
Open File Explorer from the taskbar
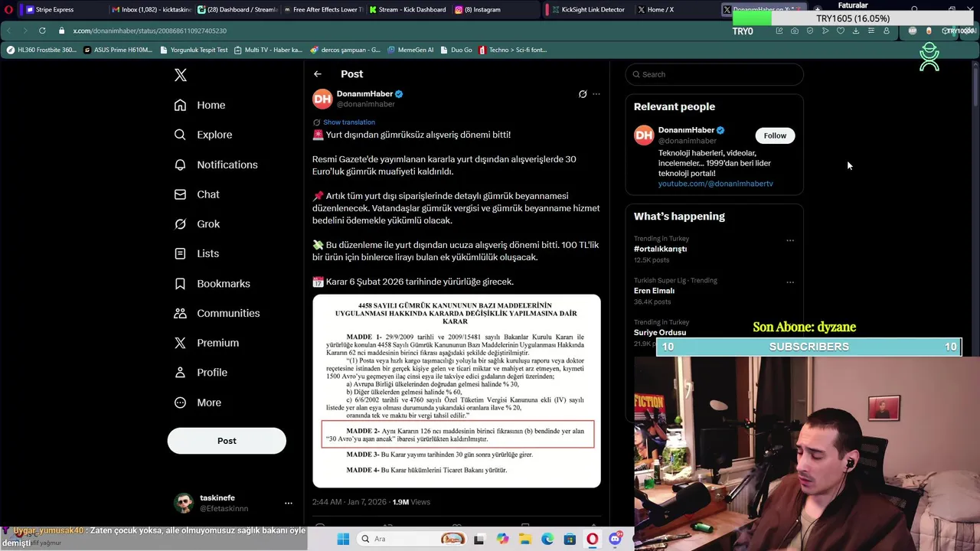point(525,539)
